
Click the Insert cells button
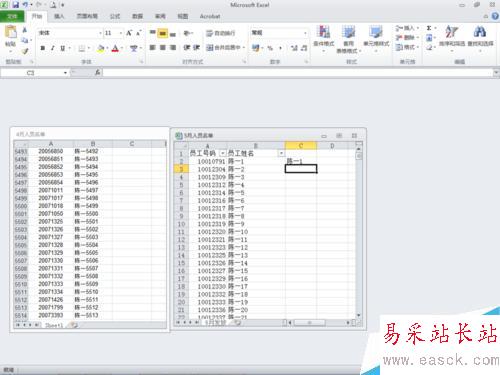(407, 28)
